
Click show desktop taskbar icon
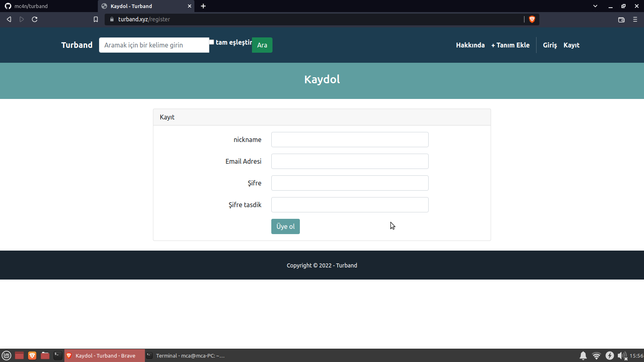tap(19, 356)
